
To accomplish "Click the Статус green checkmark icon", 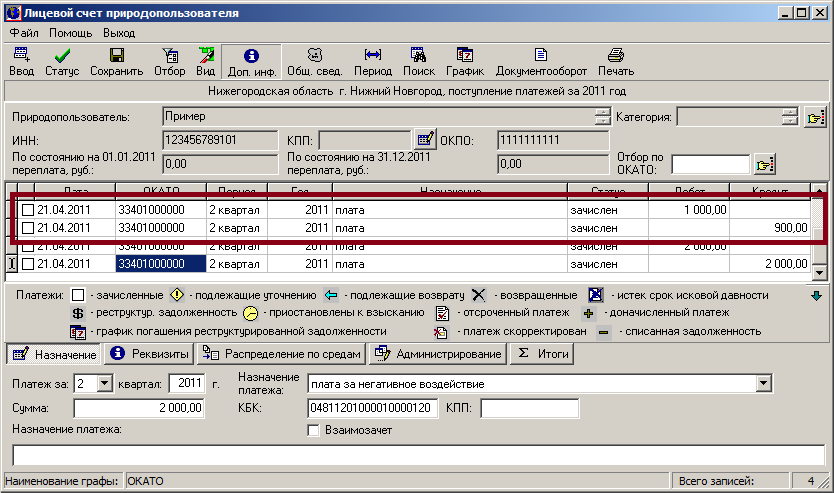I will (61, 62).
